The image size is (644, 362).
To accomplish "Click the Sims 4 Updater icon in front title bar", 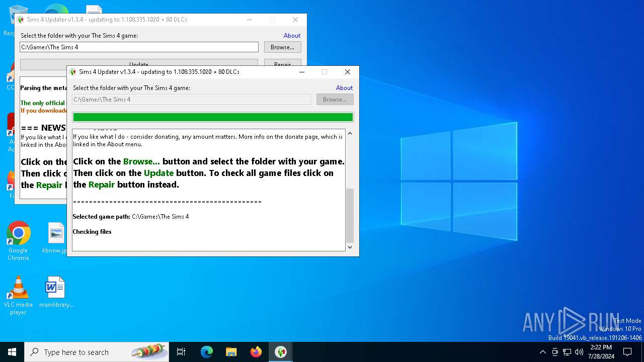I will 73,72.
